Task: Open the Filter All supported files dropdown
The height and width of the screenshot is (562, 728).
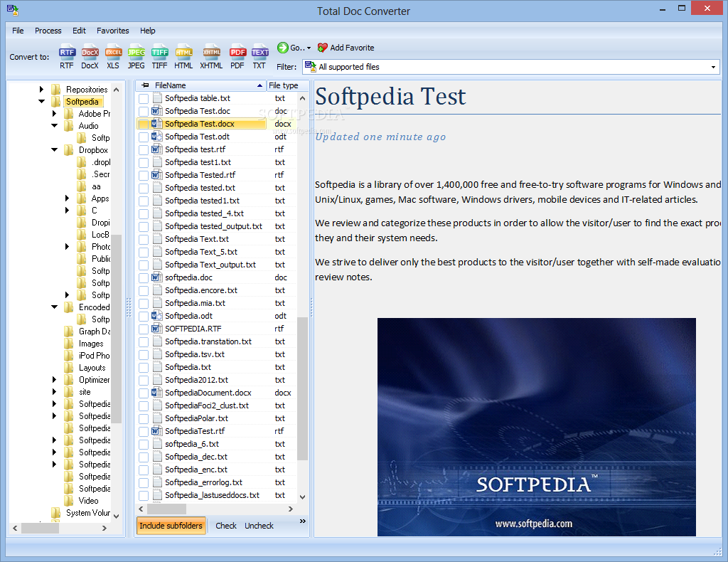Action: click(x=713, y=67)
